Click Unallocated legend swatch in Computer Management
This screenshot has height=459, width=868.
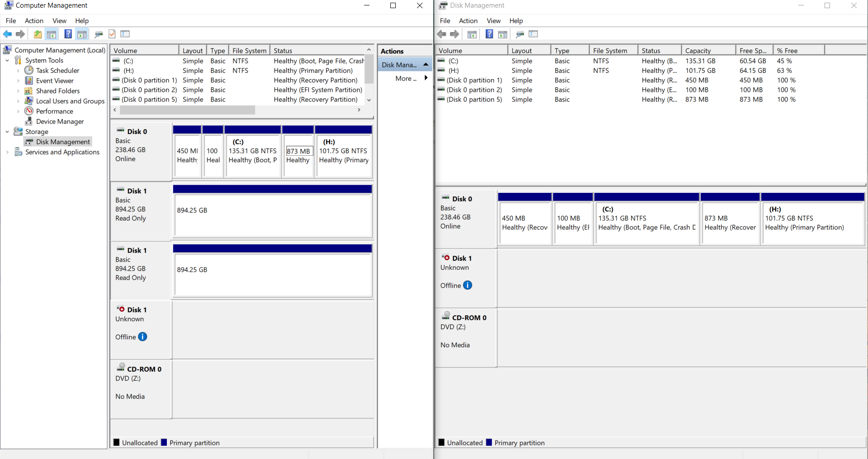coord(117,442)
